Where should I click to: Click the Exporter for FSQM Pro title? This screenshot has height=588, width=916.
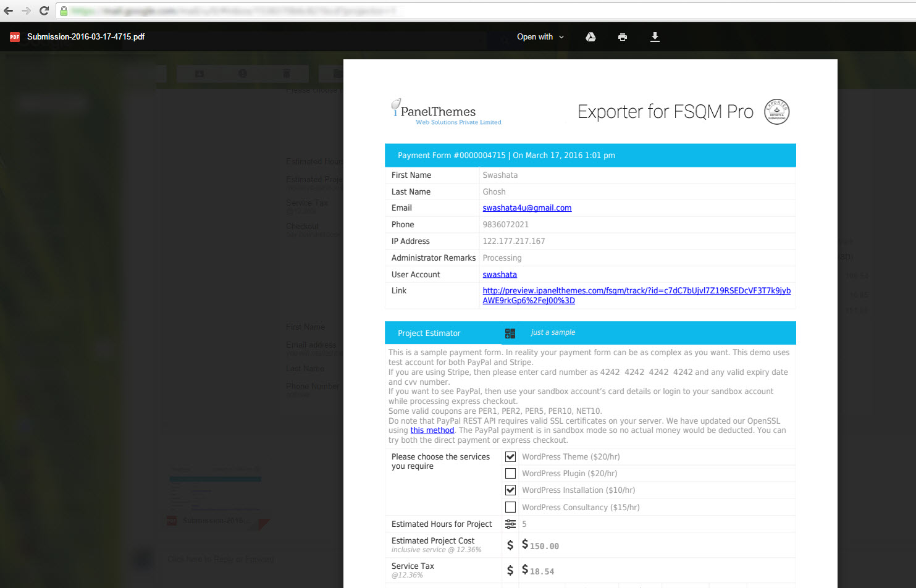(x=665, y=112)
